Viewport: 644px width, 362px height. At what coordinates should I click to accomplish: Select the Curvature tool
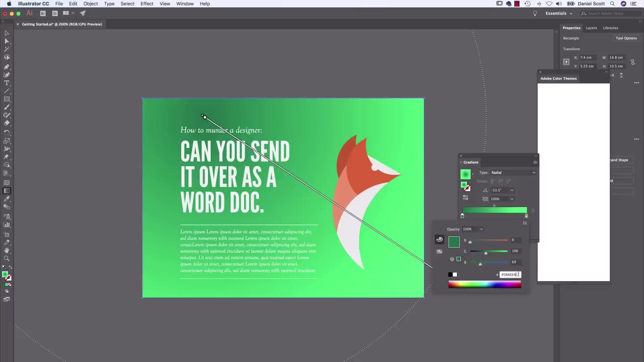point(7,74)
